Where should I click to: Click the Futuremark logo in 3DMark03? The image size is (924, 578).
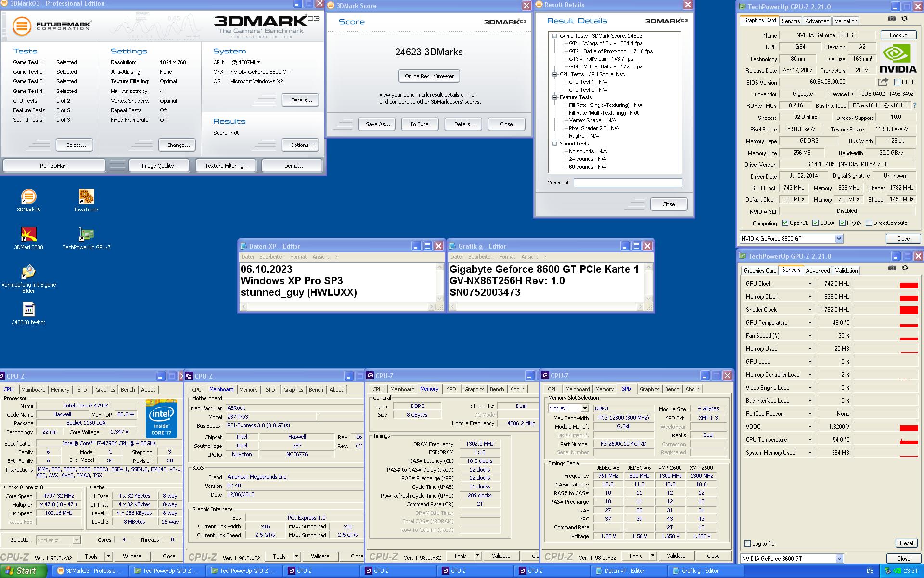[x=51, y=26]
